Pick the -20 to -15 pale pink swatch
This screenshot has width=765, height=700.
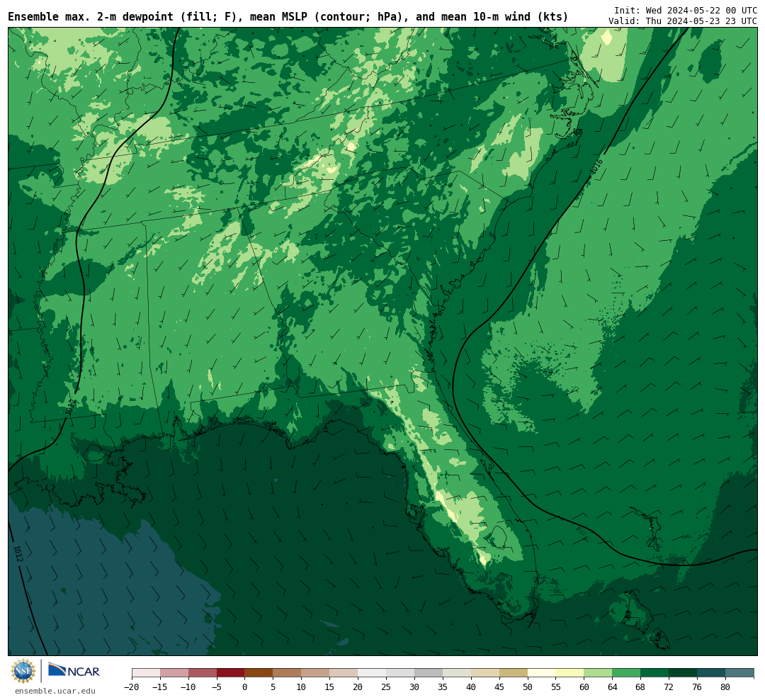[x=146, y=673]
